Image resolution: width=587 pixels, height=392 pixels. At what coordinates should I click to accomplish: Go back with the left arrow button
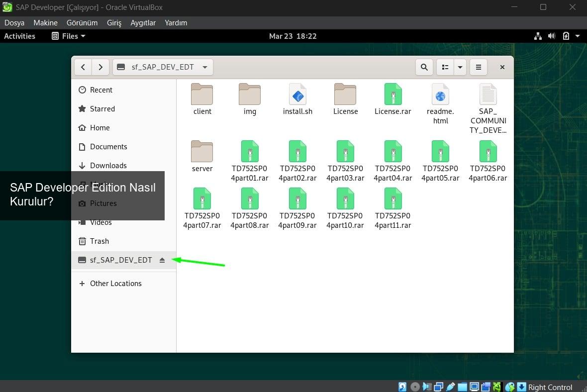[x=83, y=67]
